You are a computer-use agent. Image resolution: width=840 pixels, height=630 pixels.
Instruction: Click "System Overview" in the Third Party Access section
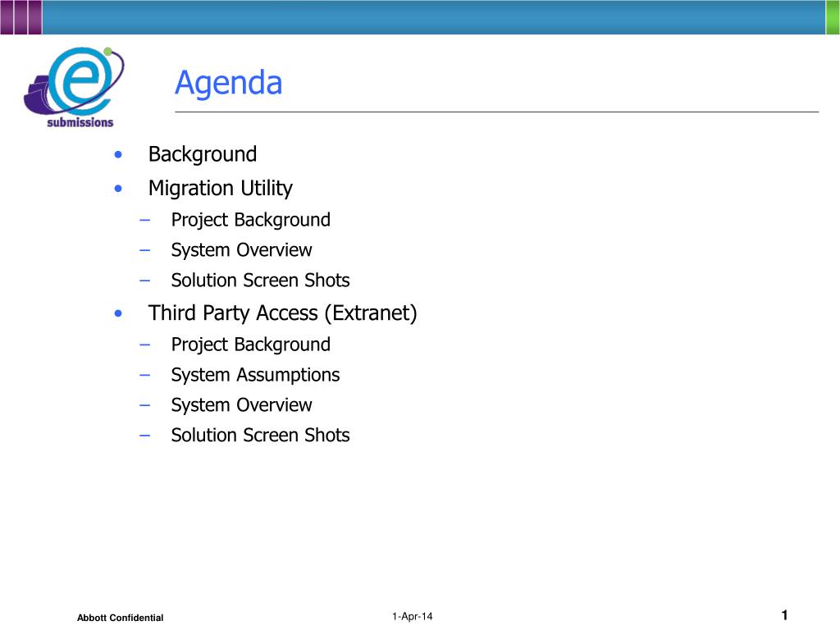[x=242, y=405]
